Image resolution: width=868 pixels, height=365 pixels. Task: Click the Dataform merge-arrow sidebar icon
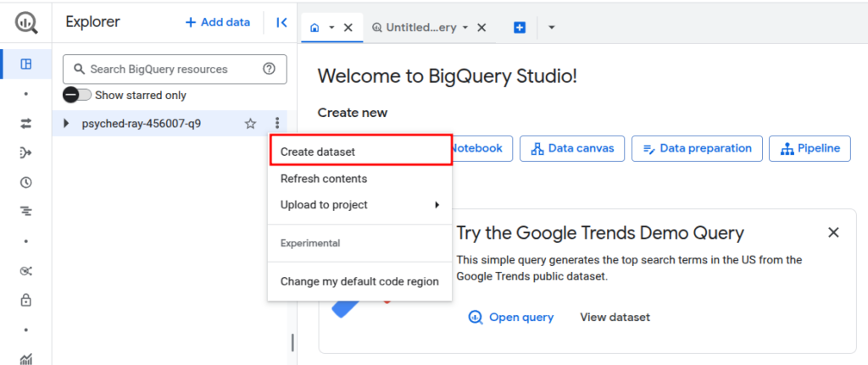(26, 153)
